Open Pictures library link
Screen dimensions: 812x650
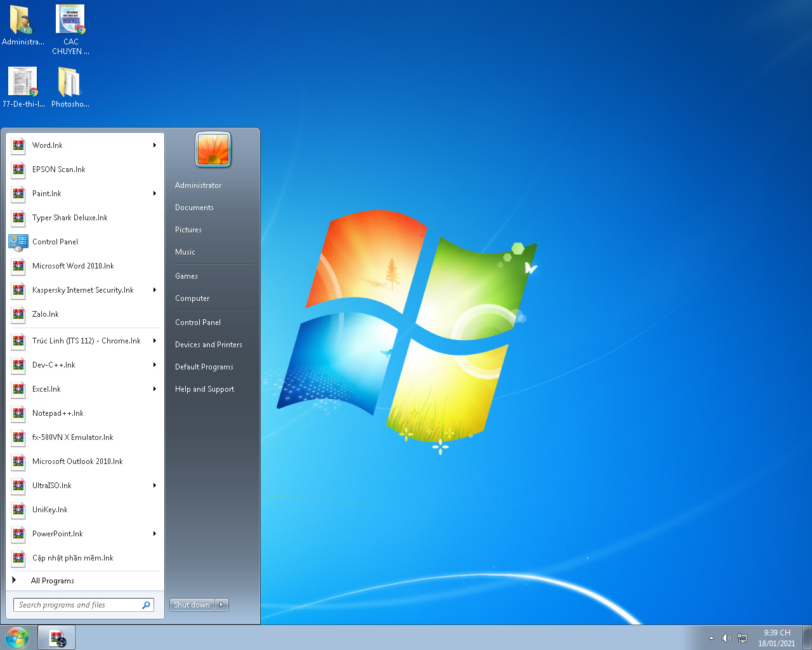click(188, 230)
